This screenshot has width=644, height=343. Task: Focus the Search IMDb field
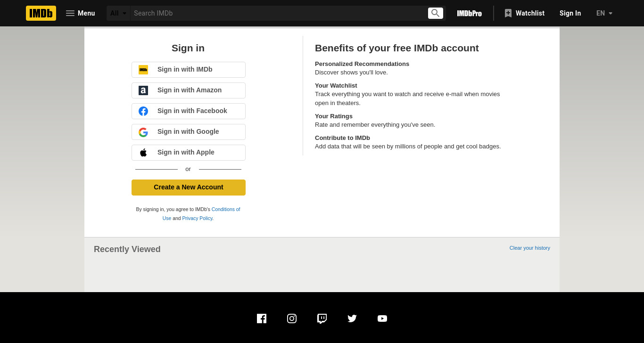point(278,13)
